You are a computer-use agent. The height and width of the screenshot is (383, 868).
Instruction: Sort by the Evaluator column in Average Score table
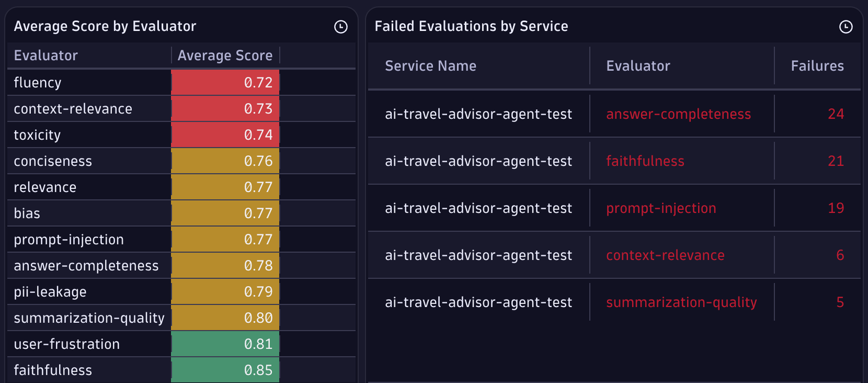(46, 55)
